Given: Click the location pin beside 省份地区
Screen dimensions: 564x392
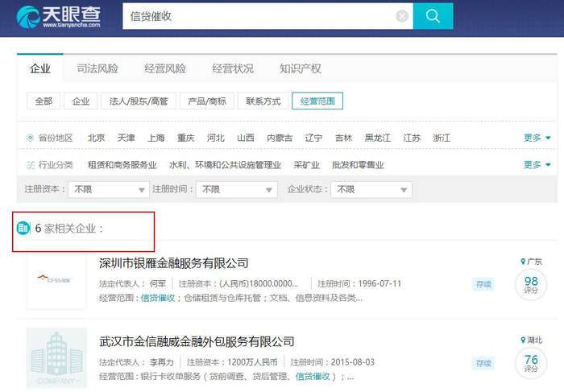Looking at the screenshot, I should (x=31, y=138).
